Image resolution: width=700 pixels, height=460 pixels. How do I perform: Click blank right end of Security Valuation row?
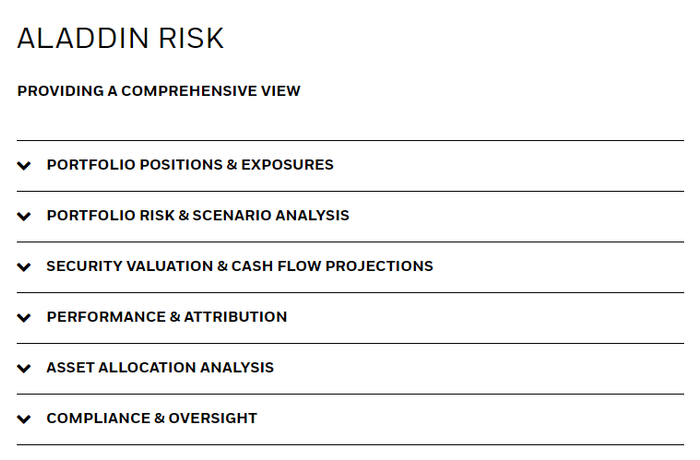pyautogui.click(x=600, y=267)
